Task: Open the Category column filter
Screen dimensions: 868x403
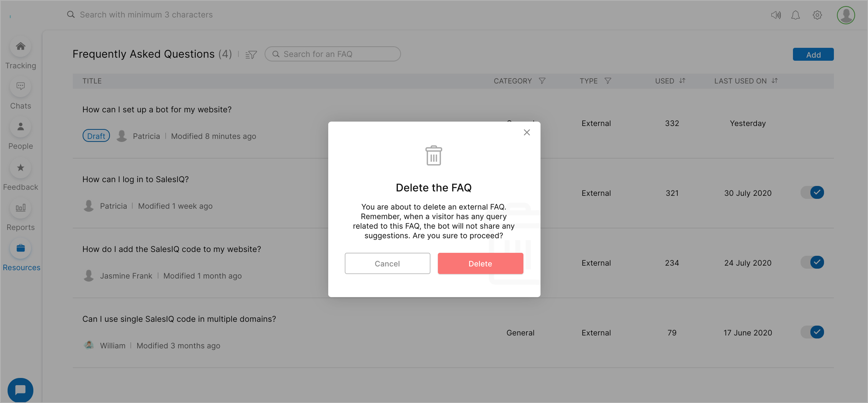Action: [x=542, y=81]
